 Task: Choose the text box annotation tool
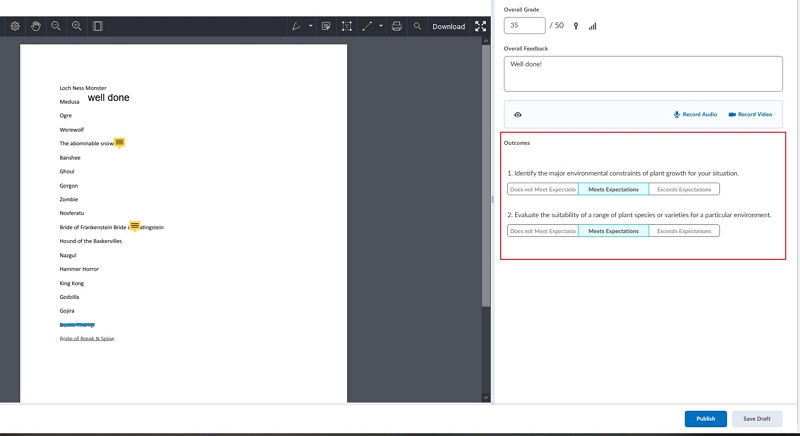(347, 26)
